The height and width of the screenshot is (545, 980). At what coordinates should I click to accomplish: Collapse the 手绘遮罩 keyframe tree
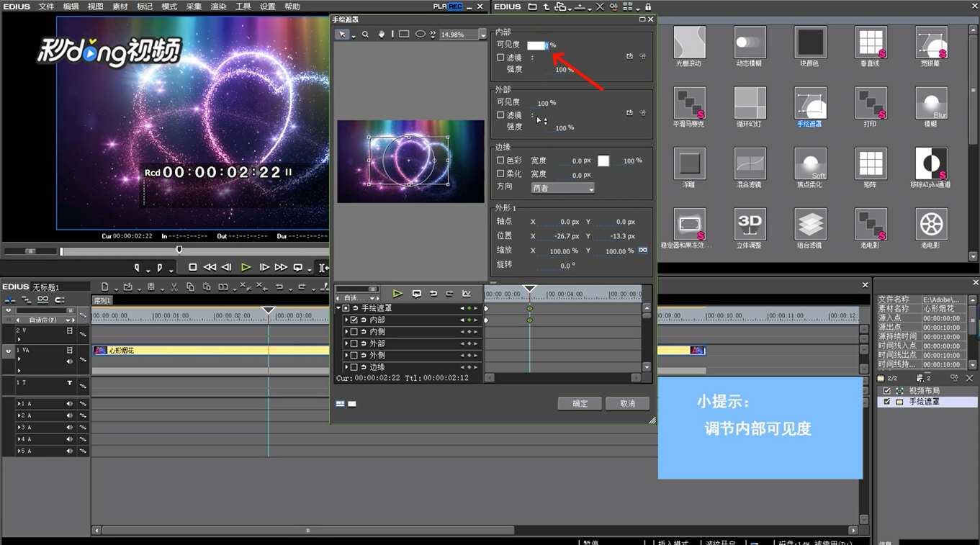[338, 308]
